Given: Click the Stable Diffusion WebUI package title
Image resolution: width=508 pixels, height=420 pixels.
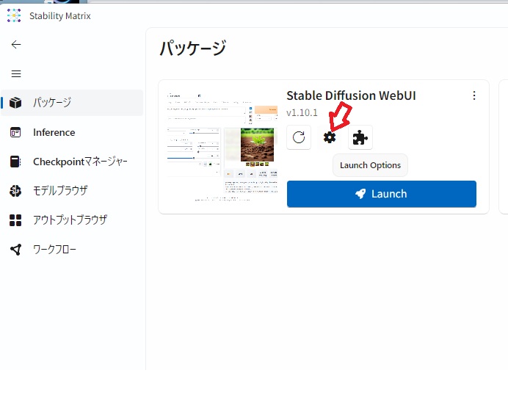Looking at the screenshot, I should coord(351,95).
